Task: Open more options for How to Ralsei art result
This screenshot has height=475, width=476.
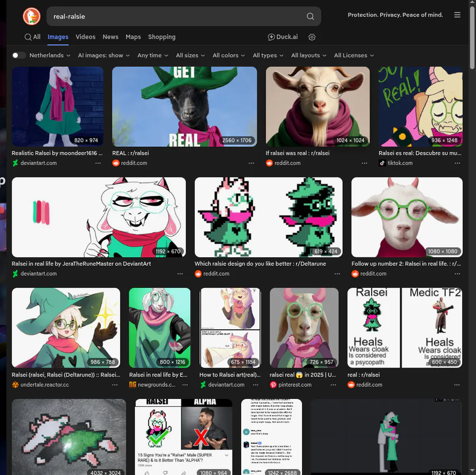Action: [x=255, y=385]
